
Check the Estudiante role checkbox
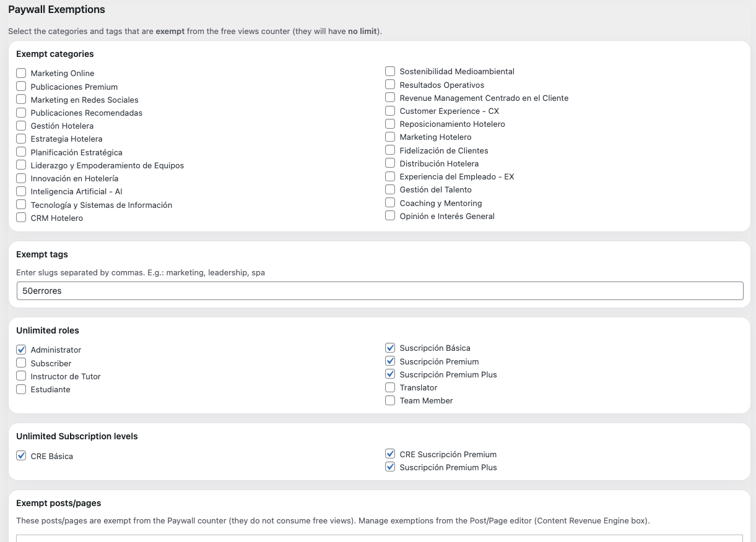[x=21, y=389]
